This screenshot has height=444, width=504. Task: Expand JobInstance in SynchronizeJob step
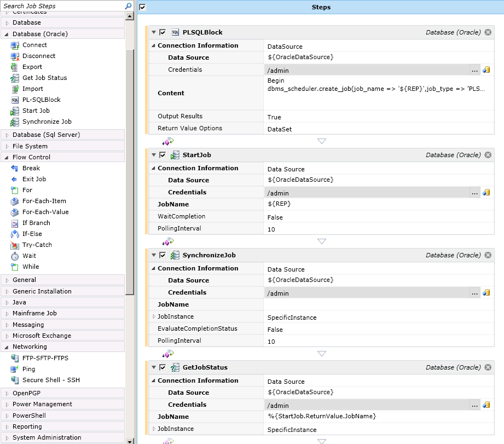pos(154,316)
